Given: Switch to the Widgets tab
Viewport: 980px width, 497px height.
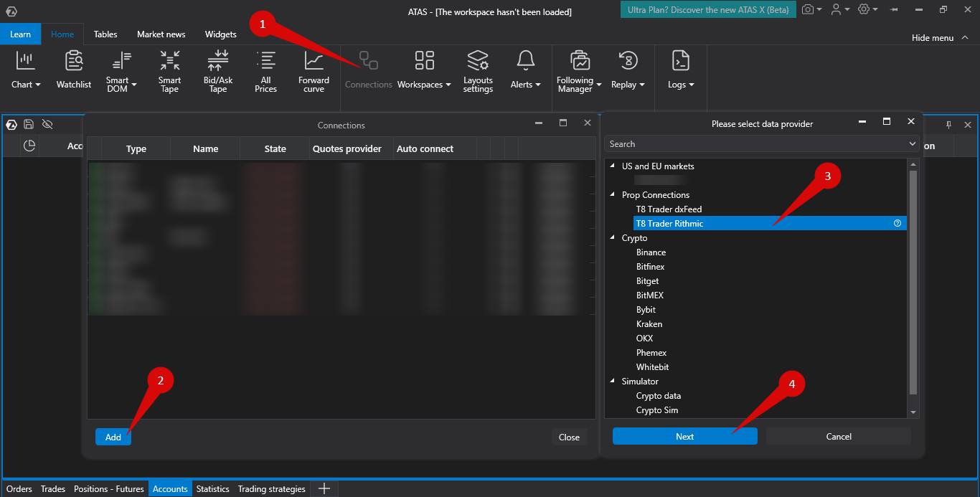Looking at the screenshot, I should (221, 34).
